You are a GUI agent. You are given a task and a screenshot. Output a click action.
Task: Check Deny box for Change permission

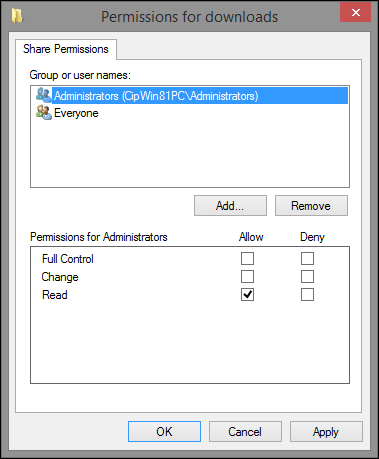click(307, 277)
